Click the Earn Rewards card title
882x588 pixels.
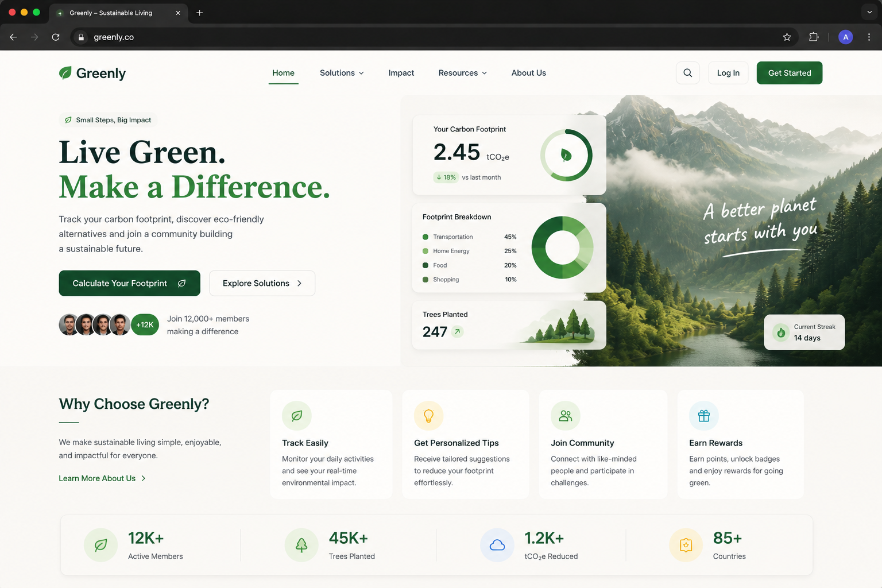[715, 443]
